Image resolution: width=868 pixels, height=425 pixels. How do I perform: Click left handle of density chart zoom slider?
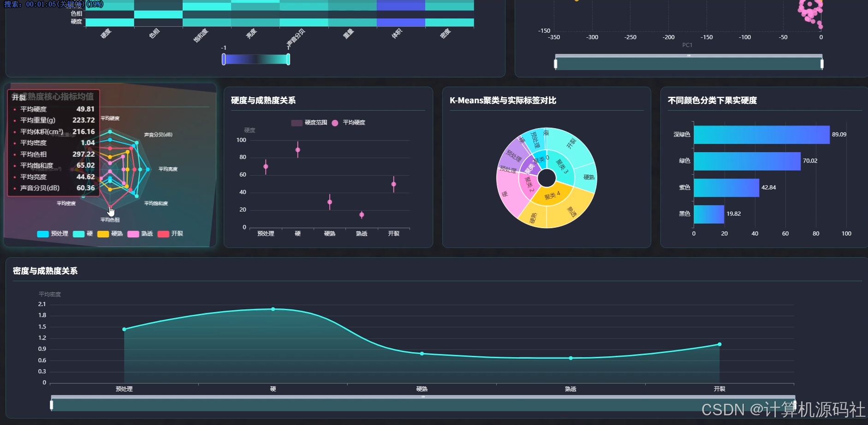click(x=52, y=405)
